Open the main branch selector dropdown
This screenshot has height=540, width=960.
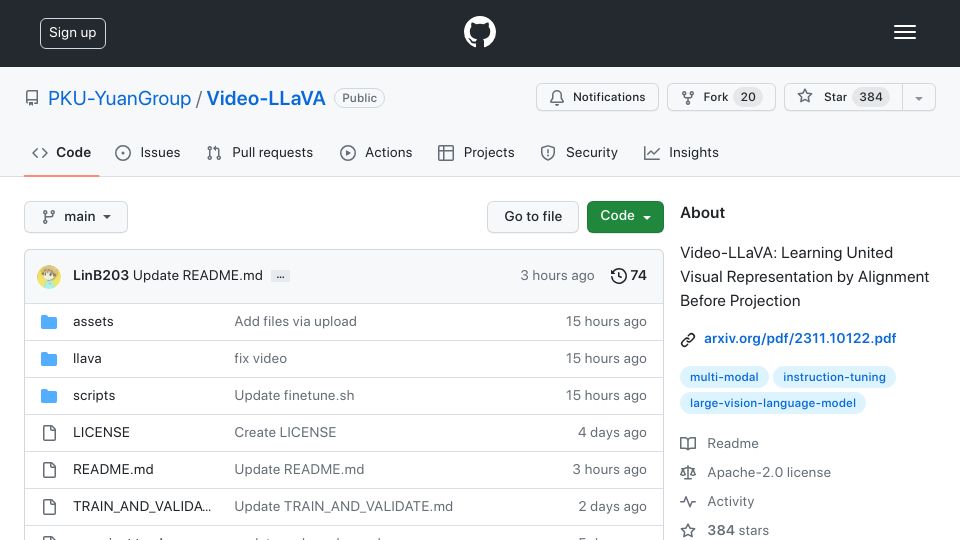pyautogui.click(x=76, y=217)
